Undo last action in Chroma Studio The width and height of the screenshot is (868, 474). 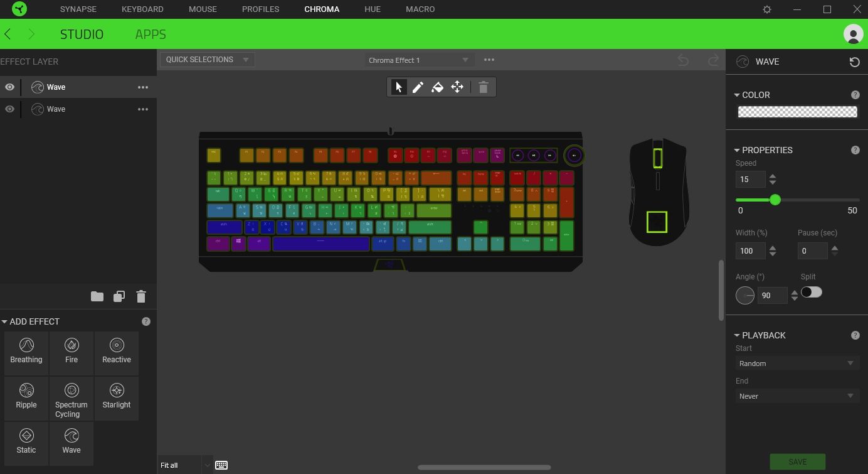coord(683,60)
